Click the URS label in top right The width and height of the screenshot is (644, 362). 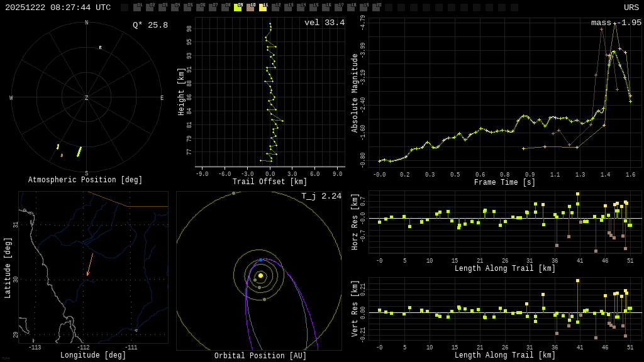tap(631, 8)
